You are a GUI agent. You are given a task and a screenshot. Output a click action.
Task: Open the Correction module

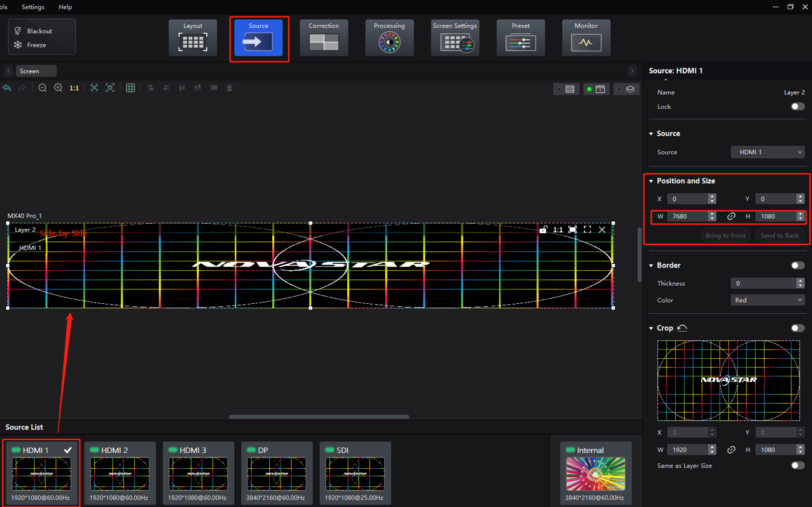[324, 38]
